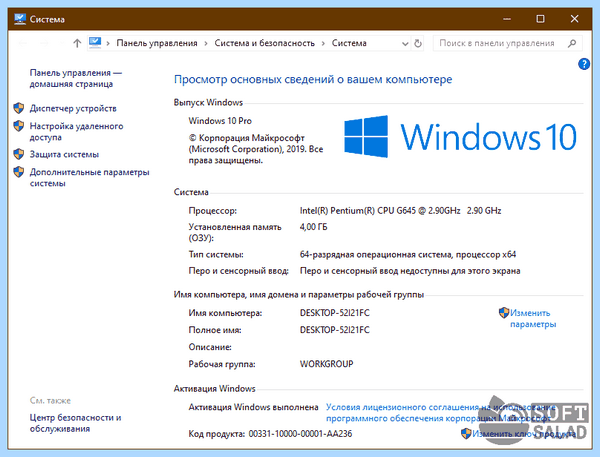Viewport: 600px width, 457px height.
Task: Click the shield icon beside Изменить ключ продукта
Action: 466,434
